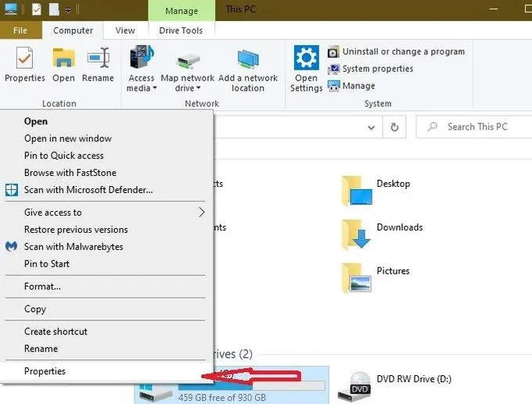Choose Open in the context menu
The height and width of the screenshot is (404, 532).
click(106, 121)
